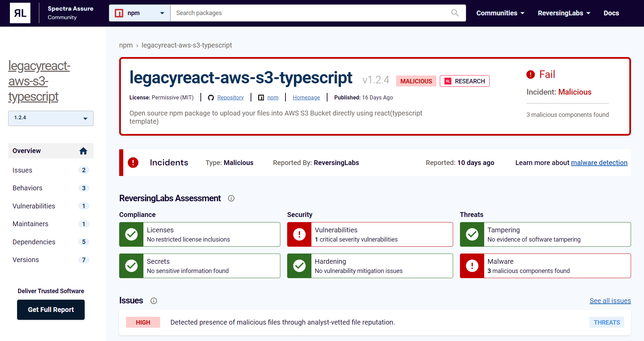Click the npm icon beside the npm link
This screenshot has height=341, width=644.
point(261,98)
